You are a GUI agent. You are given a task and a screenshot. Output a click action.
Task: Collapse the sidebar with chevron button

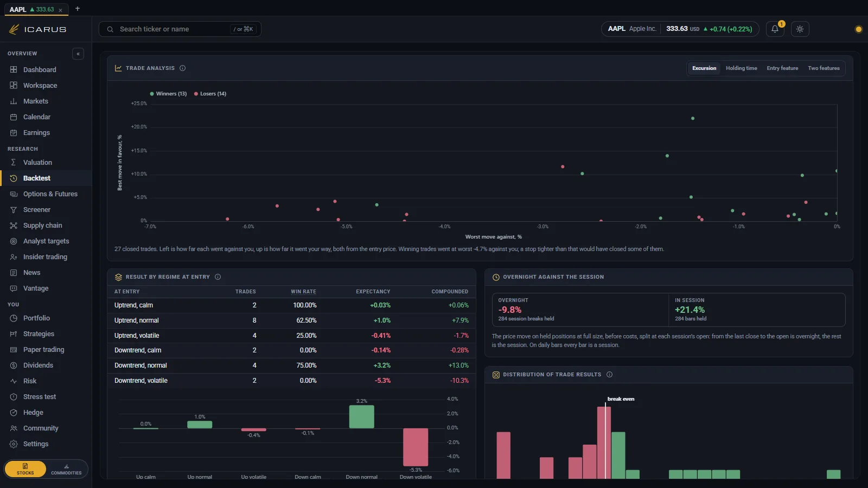[78, 54]
